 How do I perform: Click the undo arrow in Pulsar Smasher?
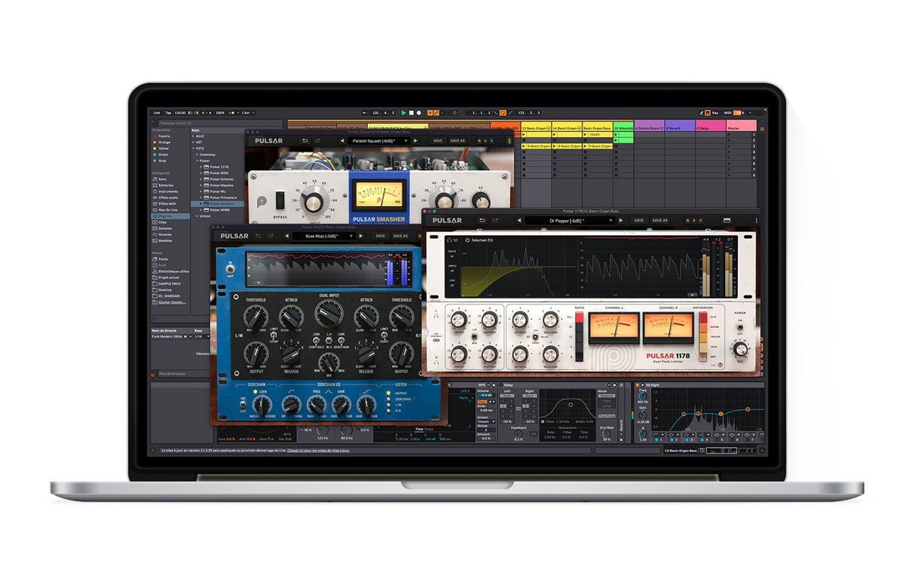pos(305,140)
